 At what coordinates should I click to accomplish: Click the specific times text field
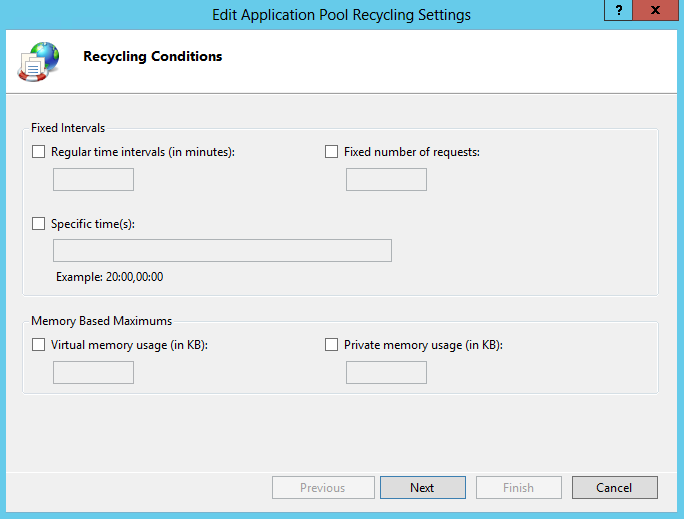tap(222, 251)
